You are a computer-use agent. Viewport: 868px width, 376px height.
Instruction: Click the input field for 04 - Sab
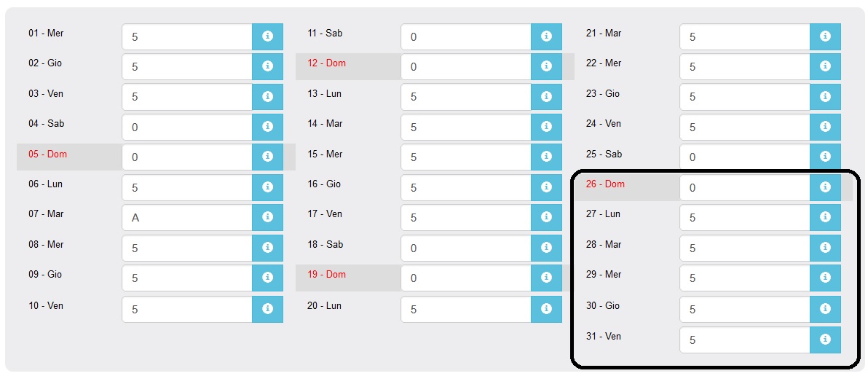[187, 127]
